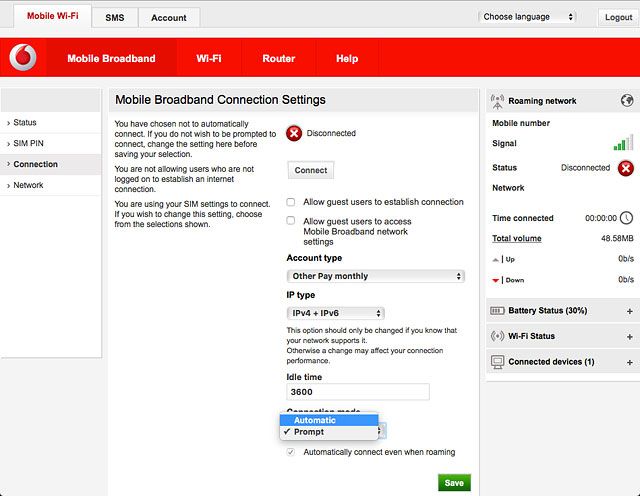
Task: Click the battery icon in Battery Status
Action: click(x=497, y=311)
